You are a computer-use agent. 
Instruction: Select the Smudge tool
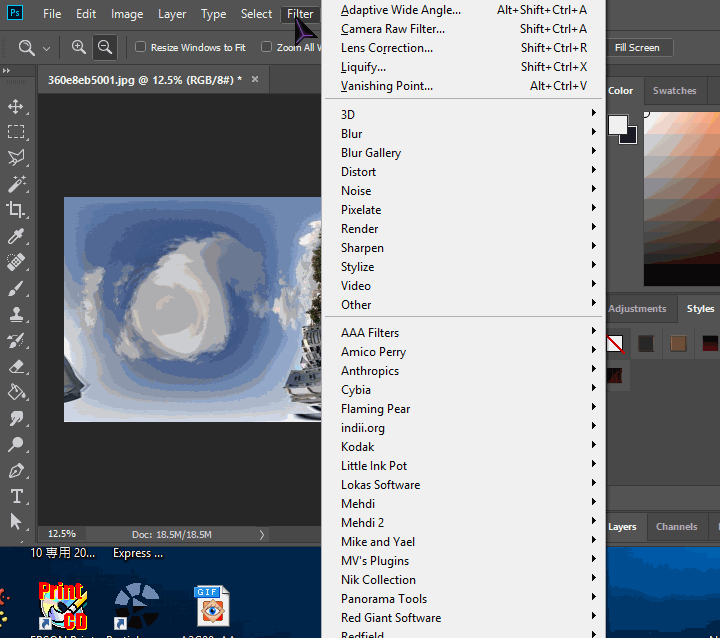click(16, 419)
